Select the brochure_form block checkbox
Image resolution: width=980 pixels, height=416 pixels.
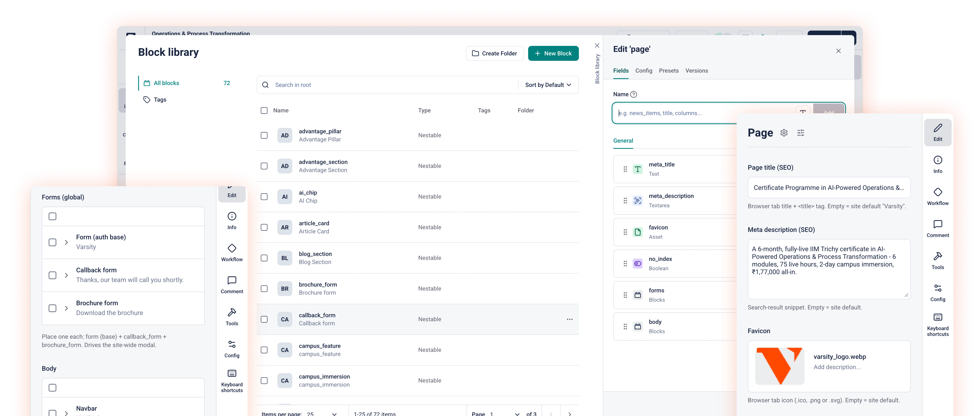click(264, 289)
